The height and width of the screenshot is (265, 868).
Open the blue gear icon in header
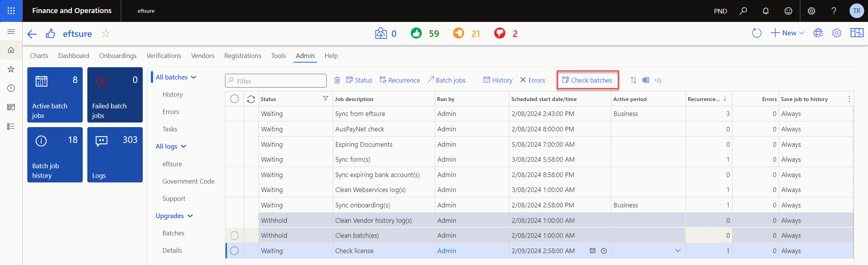836,33
